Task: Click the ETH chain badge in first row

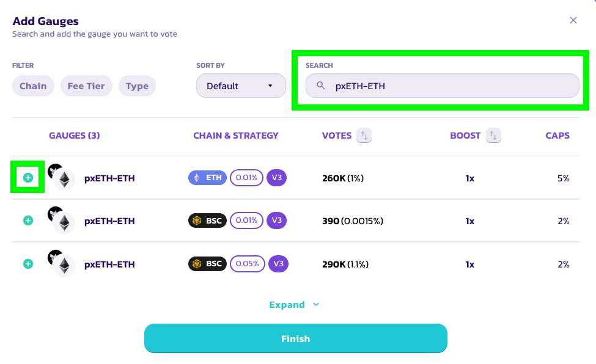Action: [x=207, y=178]
